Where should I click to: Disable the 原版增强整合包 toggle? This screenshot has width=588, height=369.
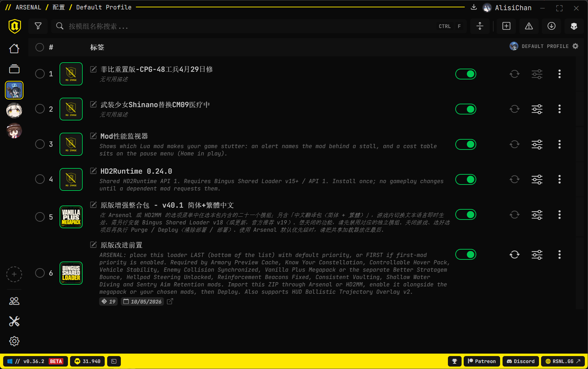pos(466,215)
